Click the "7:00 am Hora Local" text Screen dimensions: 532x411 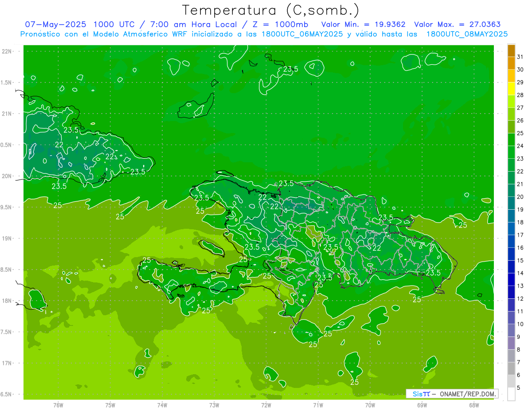(x=194, y=24)
